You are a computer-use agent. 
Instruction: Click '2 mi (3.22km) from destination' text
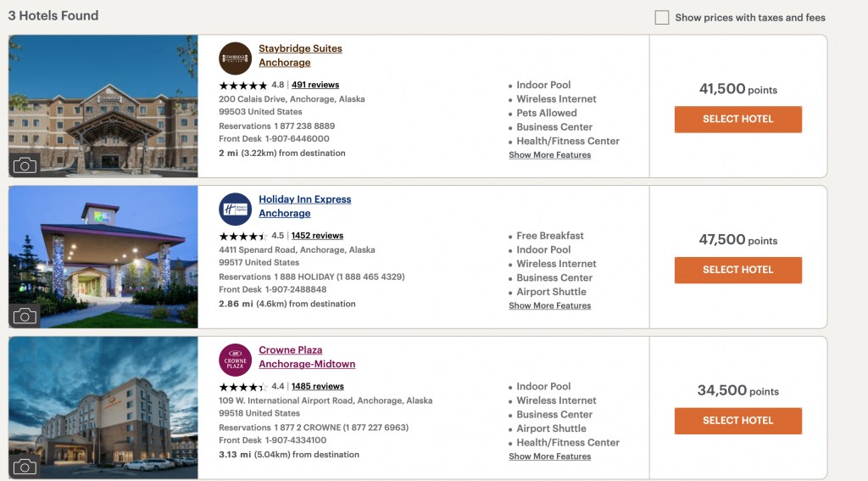click(x=281, y=154)
